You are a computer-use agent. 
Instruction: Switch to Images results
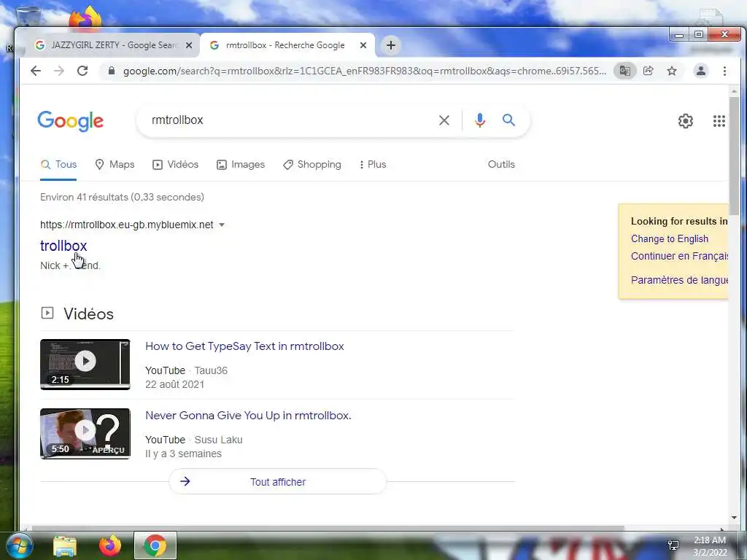[241, 165]
